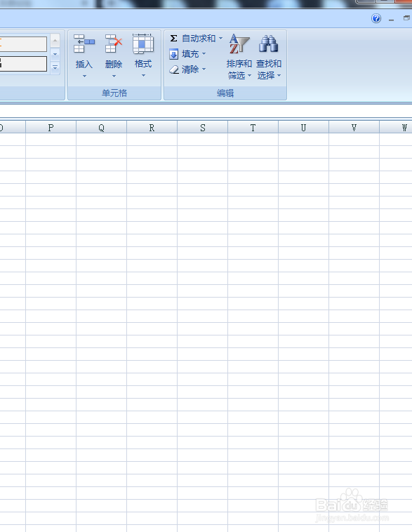Expand the AutoSum (自动求和) dropdown arrow
Image resolution: width=412 pixels, height=532 pixels.
(x=220, y=39)
